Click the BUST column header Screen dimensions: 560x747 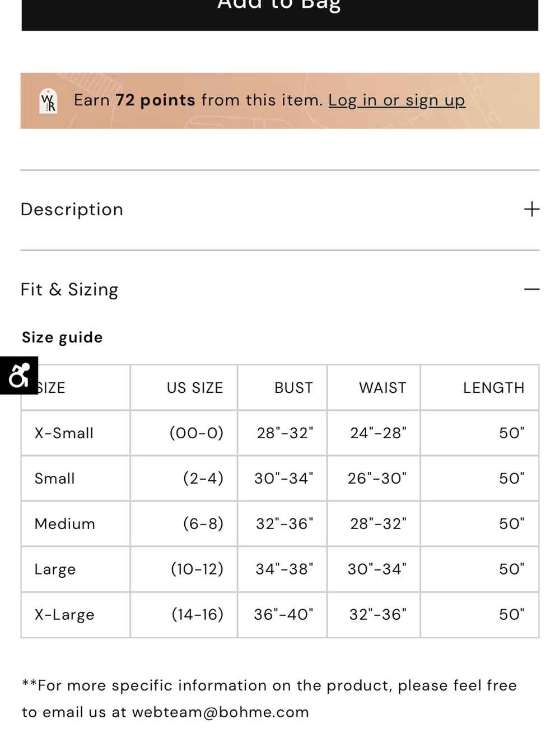pyautogui.click(x=293, y=388)
